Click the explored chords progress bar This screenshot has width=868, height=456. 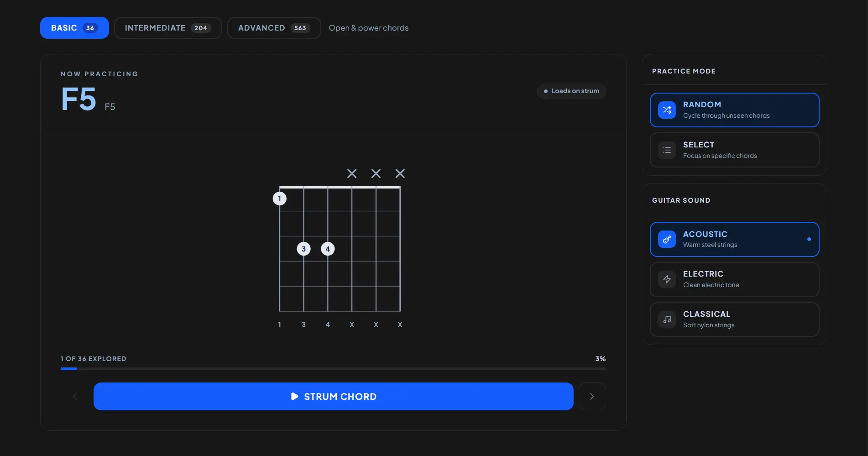(333, 369)
